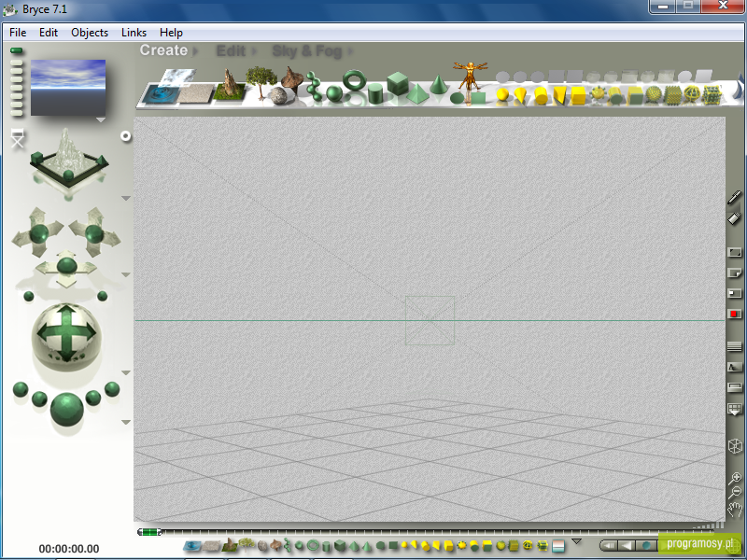Click the pen-shaped tool in the right column

[735, 197]
